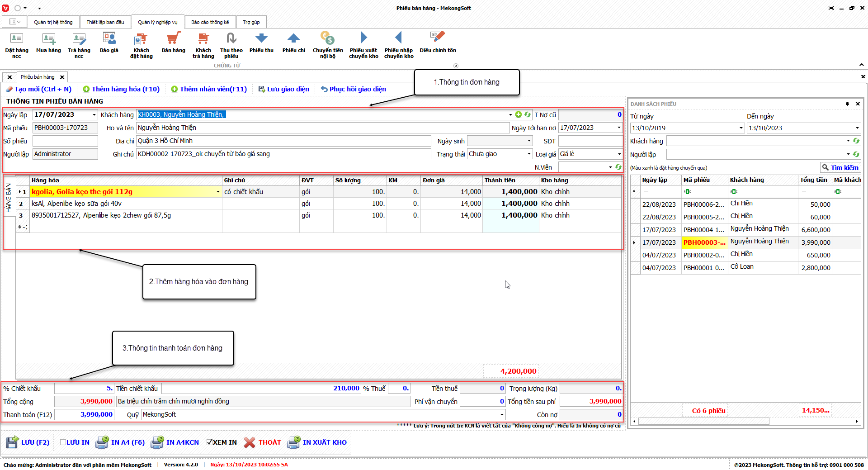Viewport: 868px width, 470px height.
Task: Uncheck the XEM IN checkbox
Action: (209, 442)
